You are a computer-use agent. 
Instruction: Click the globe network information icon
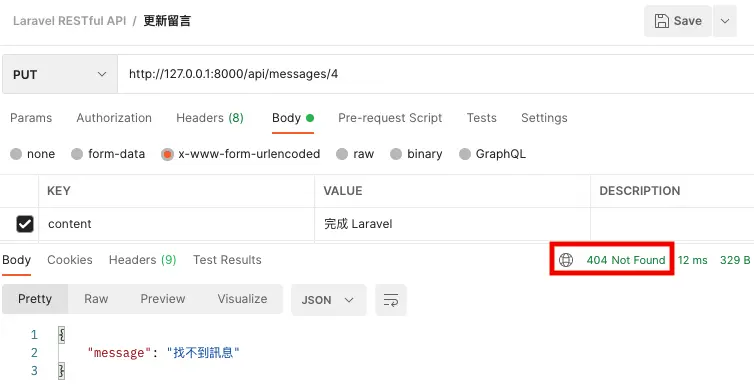point(566,260)
